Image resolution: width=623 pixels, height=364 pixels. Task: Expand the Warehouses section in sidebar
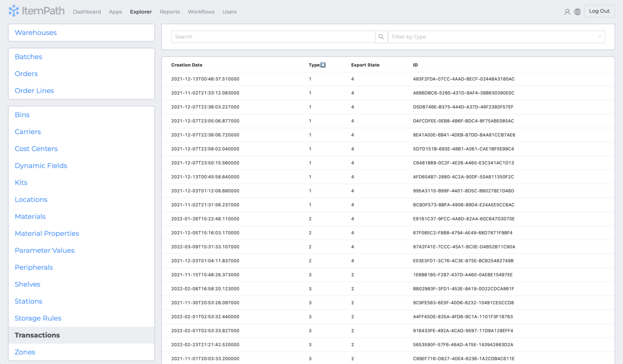point(36,32)
